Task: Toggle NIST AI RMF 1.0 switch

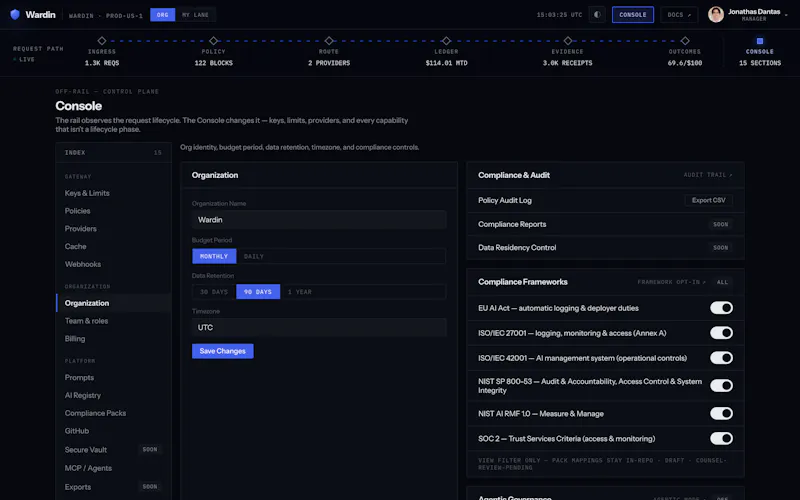Action: pyautogui.click(x=721, y=413)
